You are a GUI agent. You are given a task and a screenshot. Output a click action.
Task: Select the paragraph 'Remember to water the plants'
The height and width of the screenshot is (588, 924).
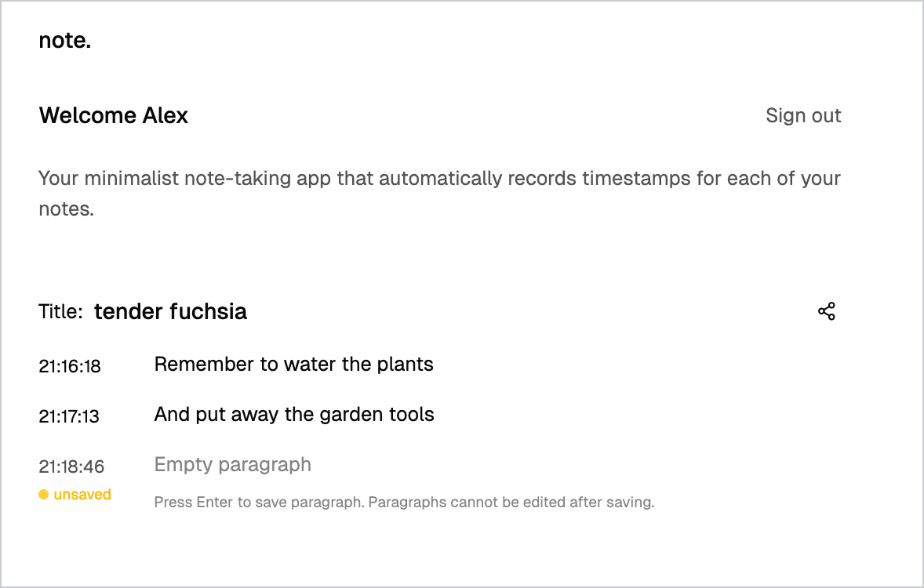tap(293, 364)
